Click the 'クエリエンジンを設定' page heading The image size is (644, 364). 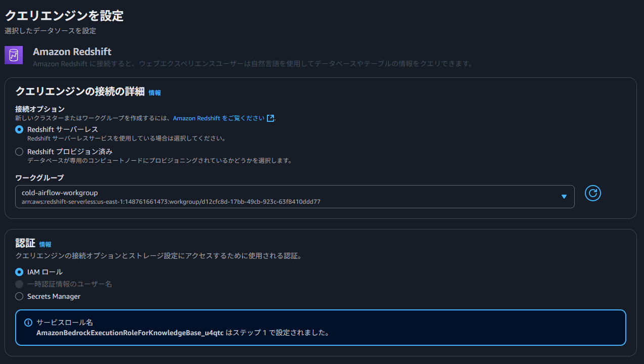click(x=64, y=16)
